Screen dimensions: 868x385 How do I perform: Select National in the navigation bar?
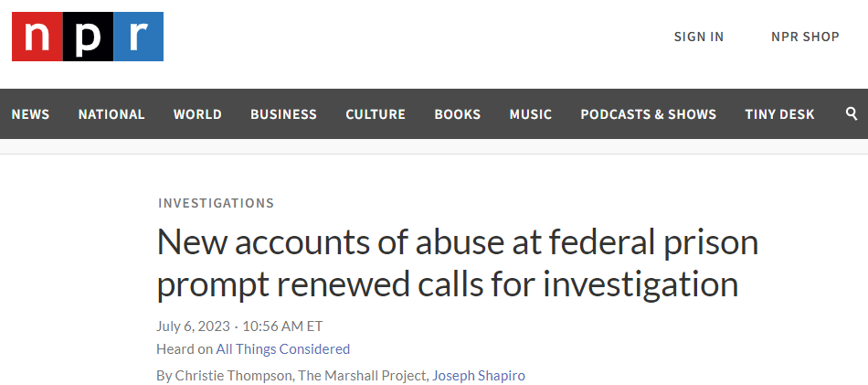click(111, 114)
